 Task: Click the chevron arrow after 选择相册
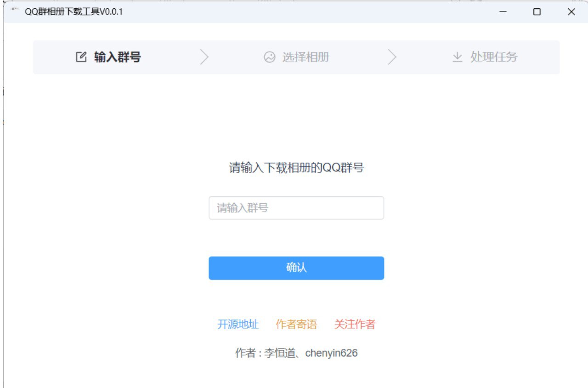[x=392, y=57]
